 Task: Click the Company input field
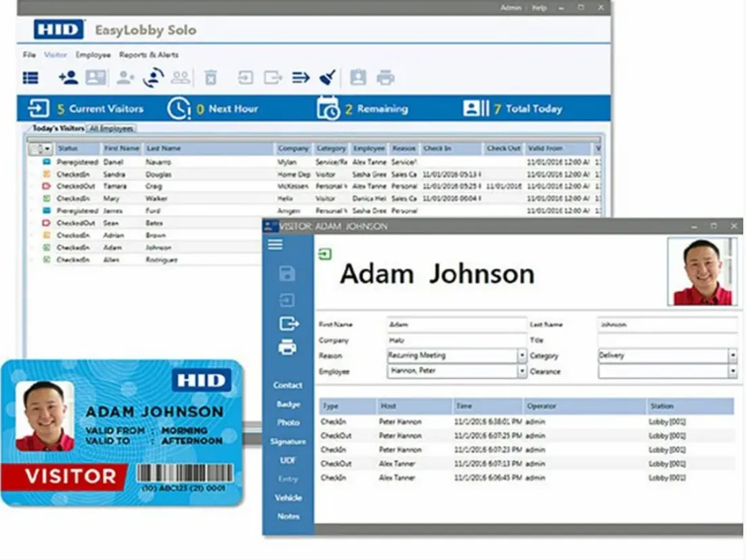tap(457, 340)
